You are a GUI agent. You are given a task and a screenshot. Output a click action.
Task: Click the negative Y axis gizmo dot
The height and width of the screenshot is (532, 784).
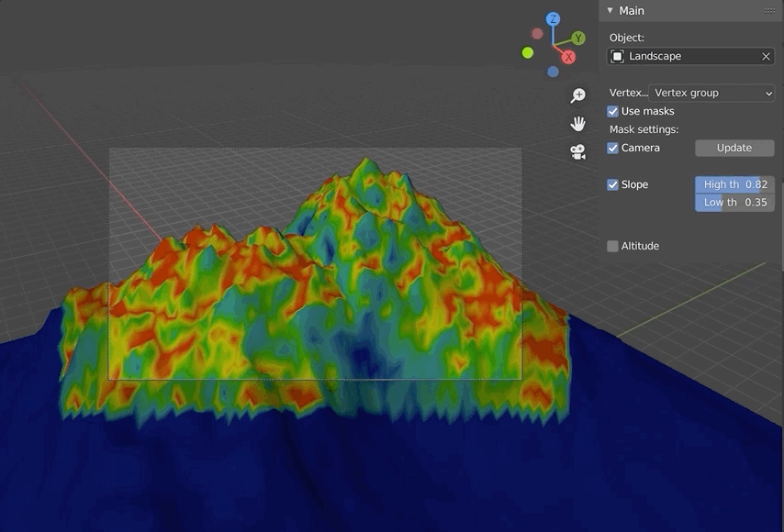point(528,53)
